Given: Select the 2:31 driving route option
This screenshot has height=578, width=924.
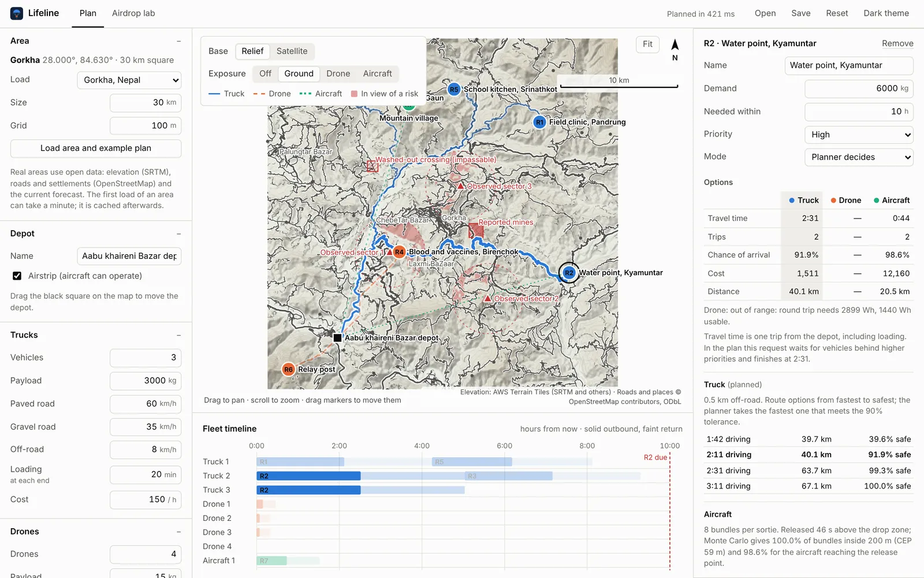Looking at the screenshot, I should 808,471.
